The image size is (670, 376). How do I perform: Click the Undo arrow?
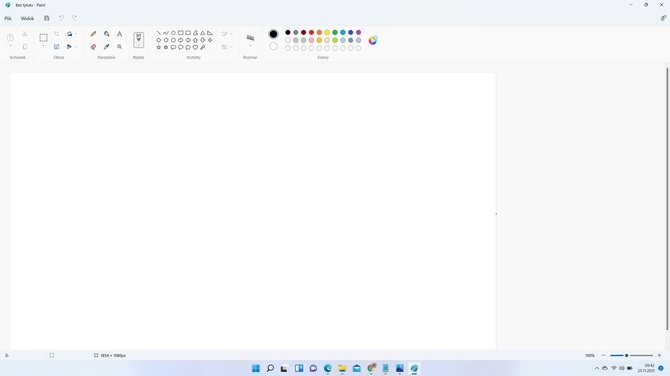pyautogui.click(x=61, y=18)
